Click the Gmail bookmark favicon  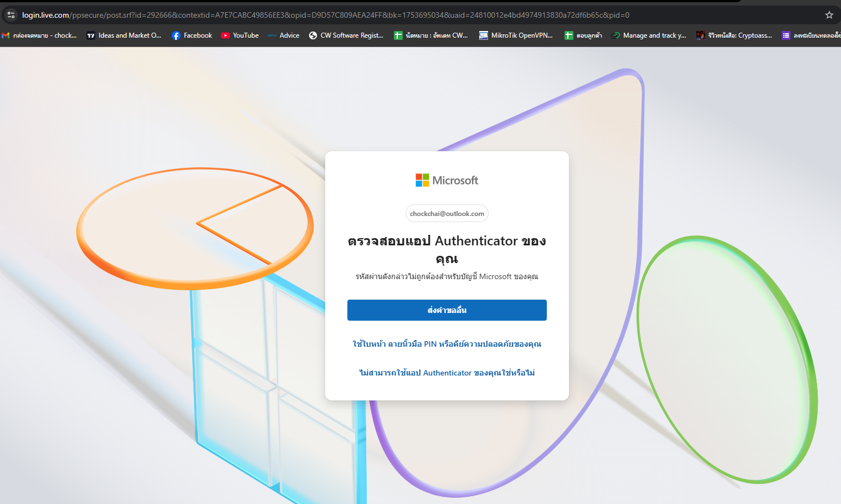tap(6, 35)
